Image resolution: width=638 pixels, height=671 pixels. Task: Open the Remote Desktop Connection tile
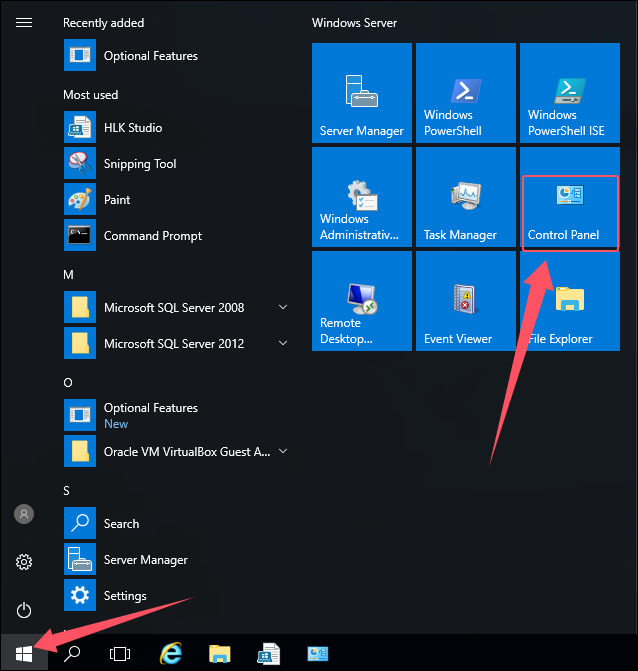click(362, 301)
